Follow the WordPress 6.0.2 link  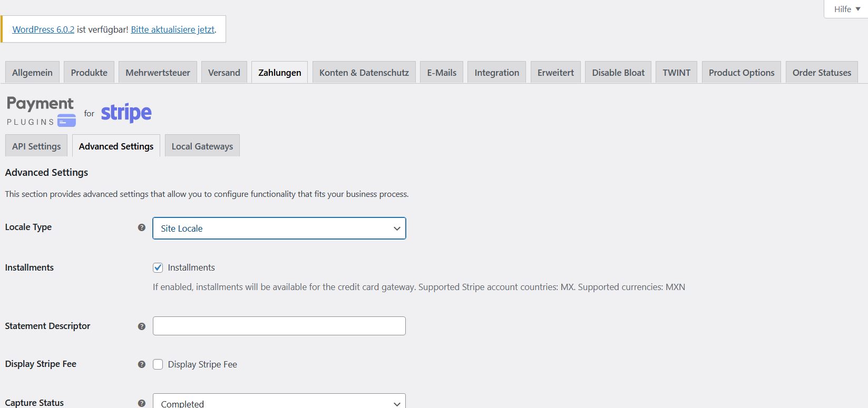[x=43, y=29]
